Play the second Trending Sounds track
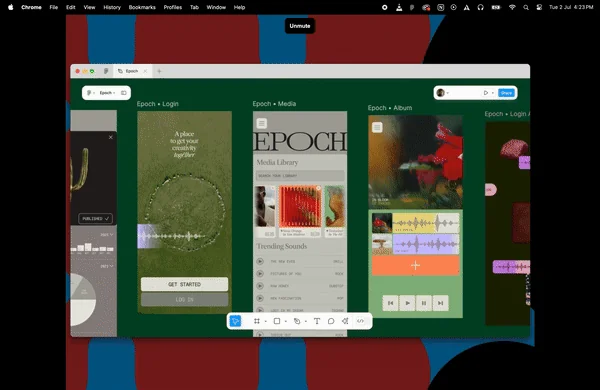The height and width of the screenshot is (390, 600). click(x=260, y=274)
